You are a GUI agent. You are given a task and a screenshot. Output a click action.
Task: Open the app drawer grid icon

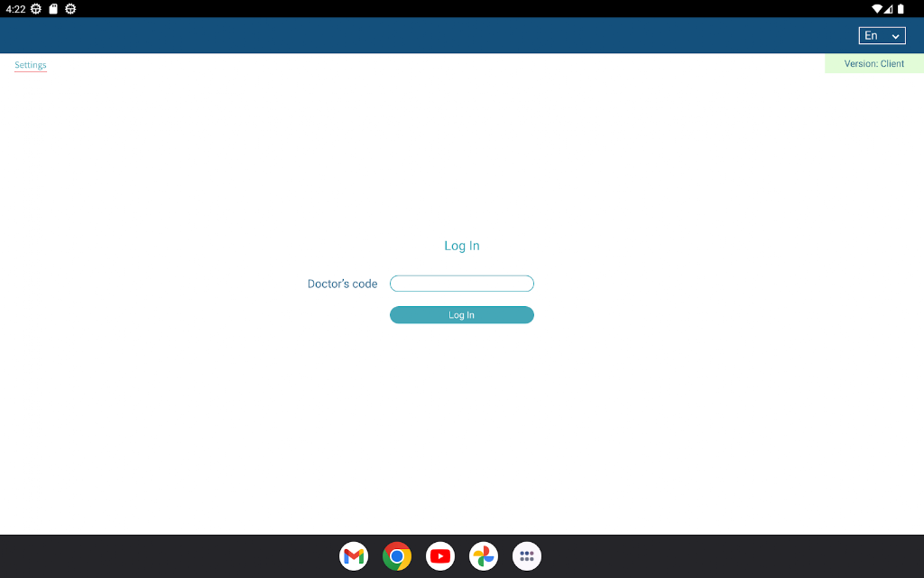(527, 556)
